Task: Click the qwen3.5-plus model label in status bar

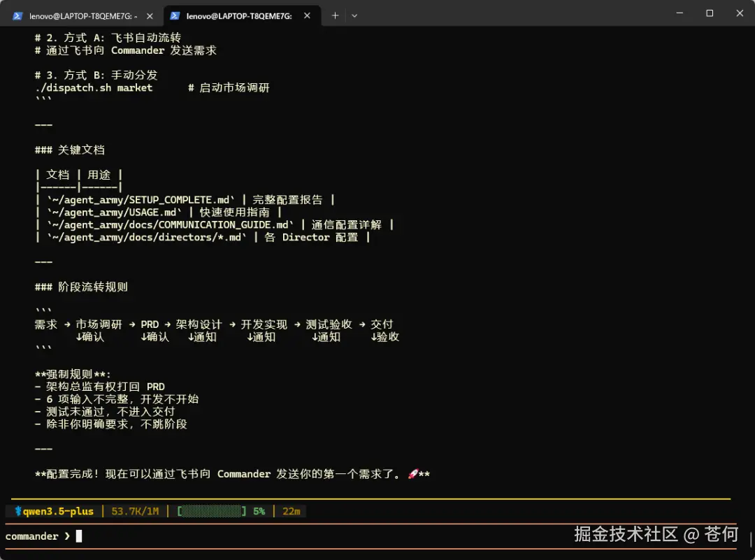Action: coord(59,511)
